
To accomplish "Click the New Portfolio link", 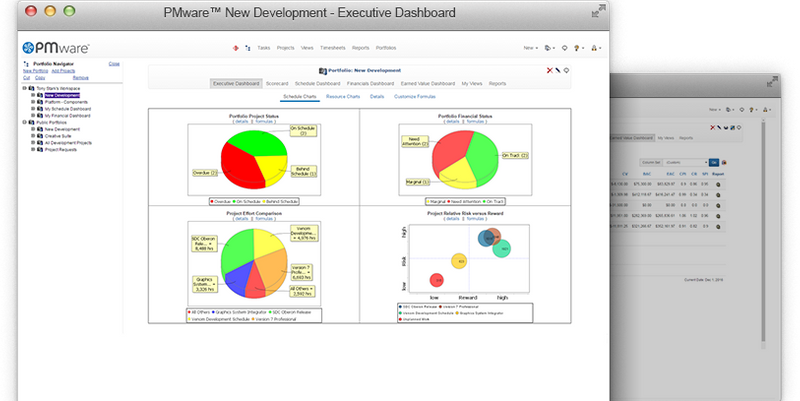I will [x=35, y=71].
